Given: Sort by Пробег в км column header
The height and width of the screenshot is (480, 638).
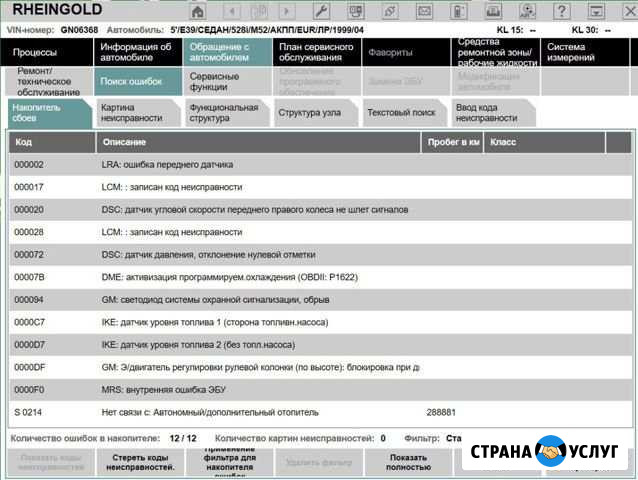Looking at the screenshot, I should coord(452,142).
